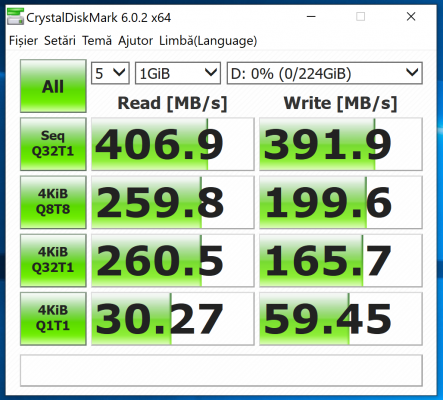Open the Temă menu
The height and width of the screenshot is (400, 443).
(x=97, y=41)
